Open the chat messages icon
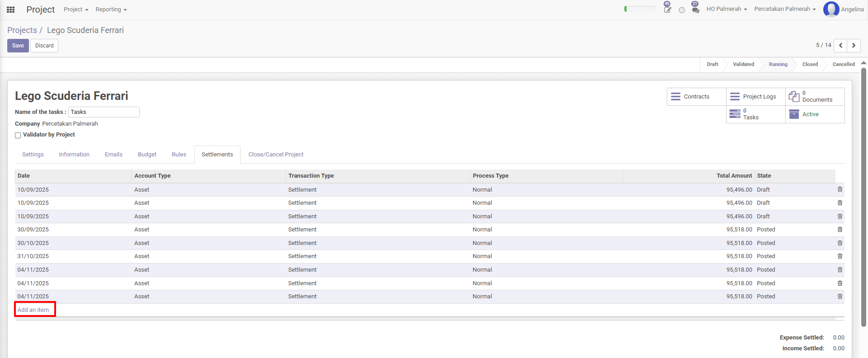 point(695,9)
